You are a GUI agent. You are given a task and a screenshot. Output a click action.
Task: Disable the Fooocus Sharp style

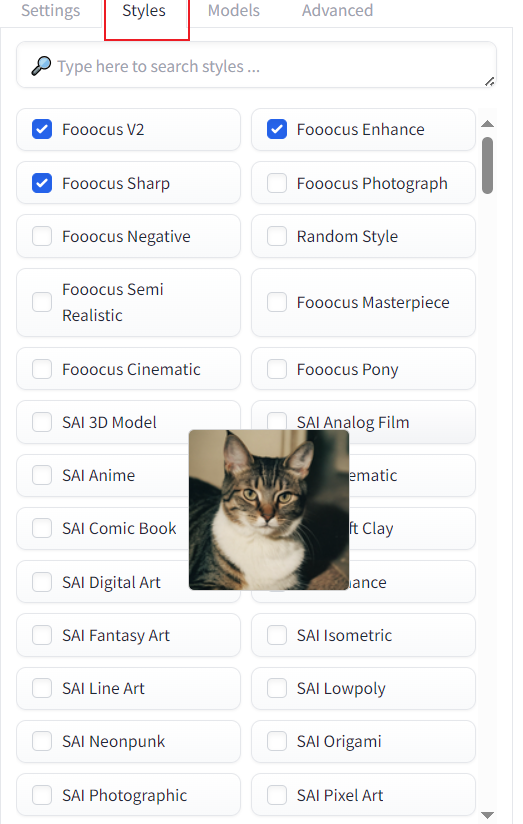[x=42, y=183]
